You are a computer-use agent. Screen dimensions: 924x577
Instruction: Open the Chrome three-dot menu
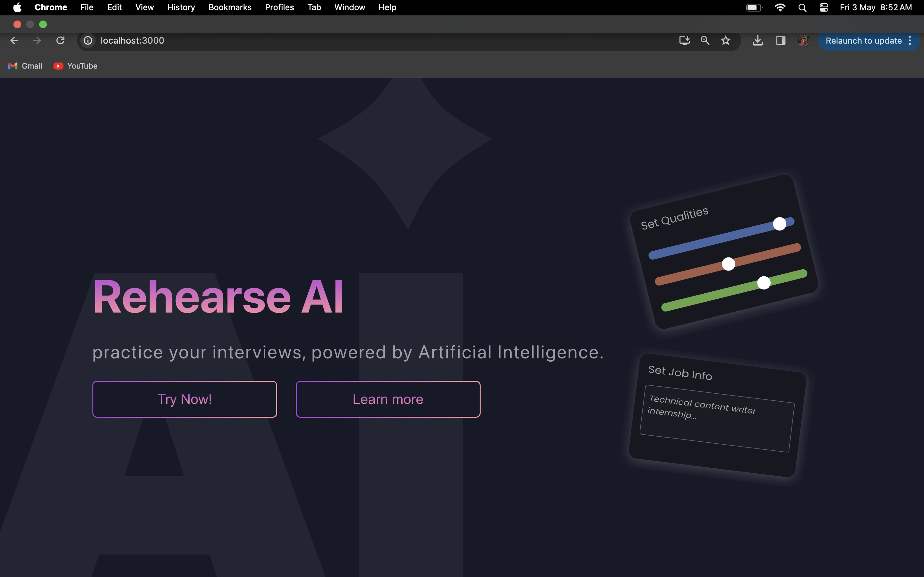pos(910,40)
